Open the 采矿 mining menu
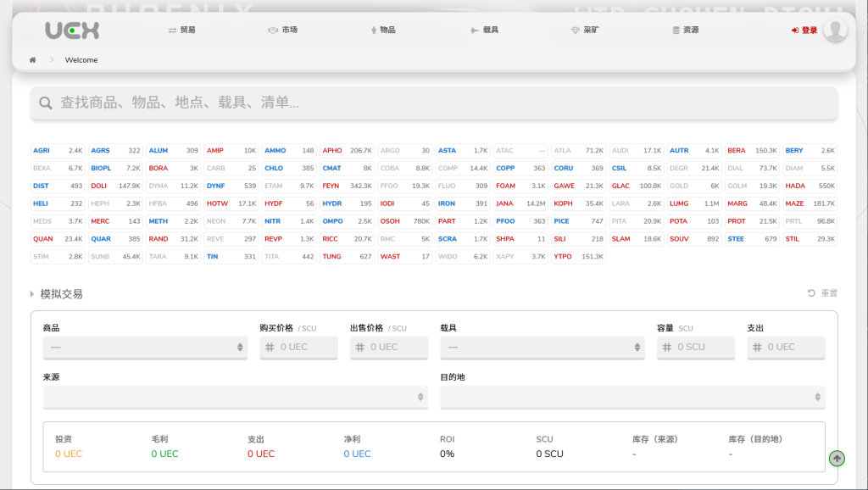 pos(585,30)
